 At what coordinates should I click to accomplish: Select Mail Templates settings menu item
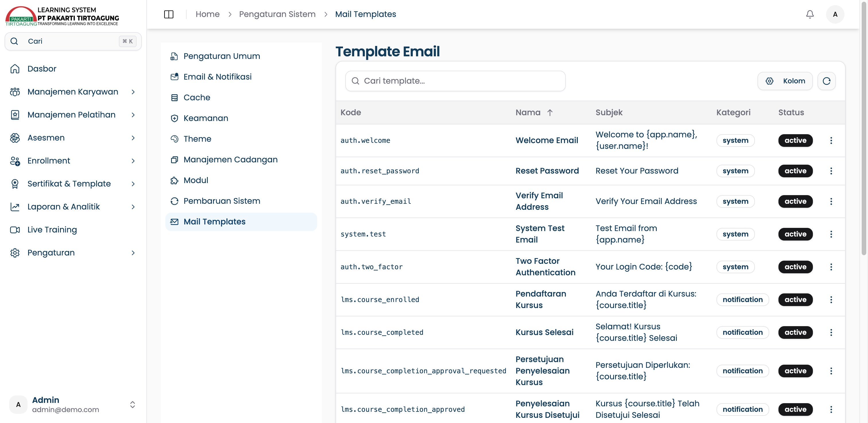tap(241, 222)
